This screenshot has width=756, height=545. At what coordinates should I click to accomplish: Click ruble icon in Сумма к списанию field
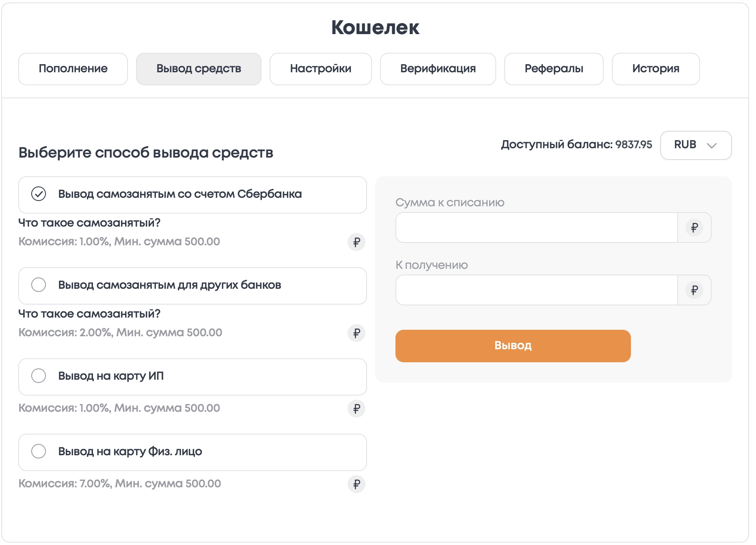click(x=694, y=228)
